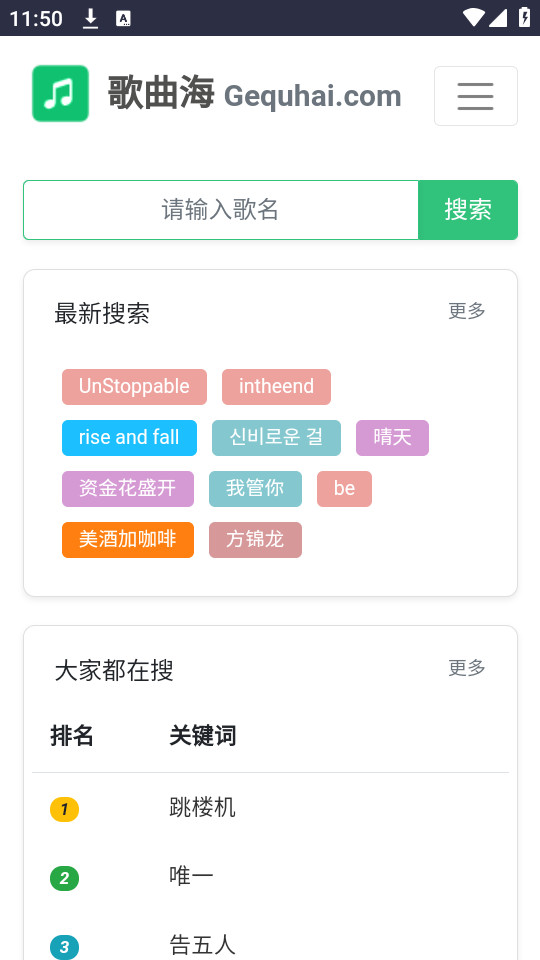Choose the 晴天 search tag
Screen dimensions: 540x960
pos(392,438)
